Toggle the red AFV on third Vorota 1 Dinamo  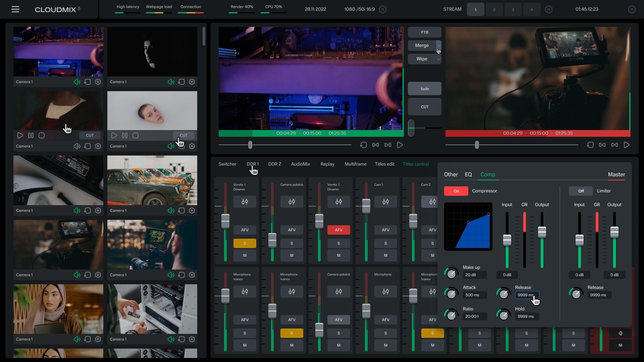pos(338,230)
